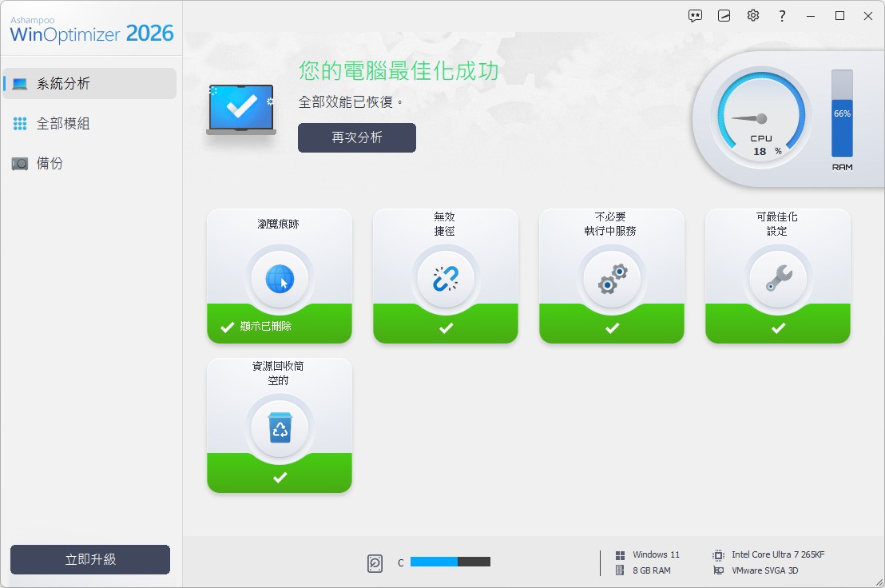Viewport: 885px width, 588px height.
Task: Open the 不必要執行中服務 gears icon
Action: click(612, 279)
